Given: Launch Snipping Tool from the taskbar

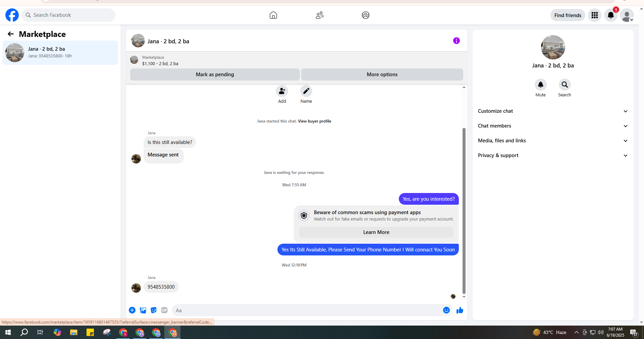Looking at the screenshot, I should click(x=107, y=332).
